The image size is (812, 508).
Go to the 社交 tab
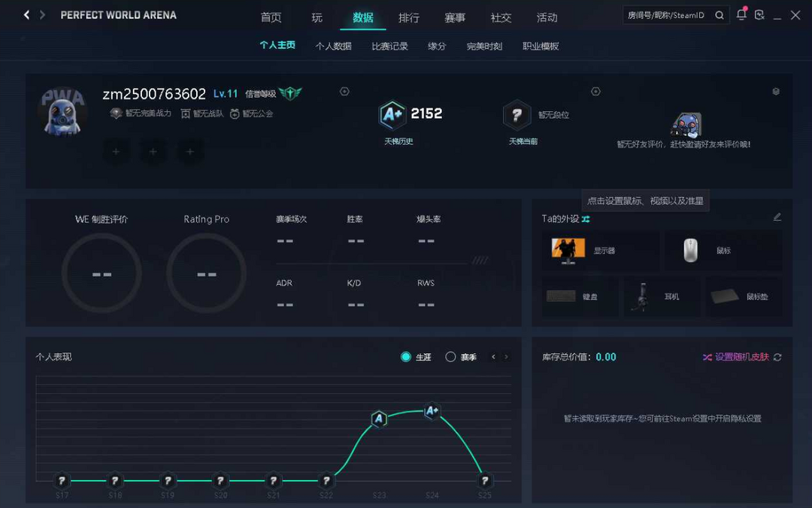click(x=501, y=17)
